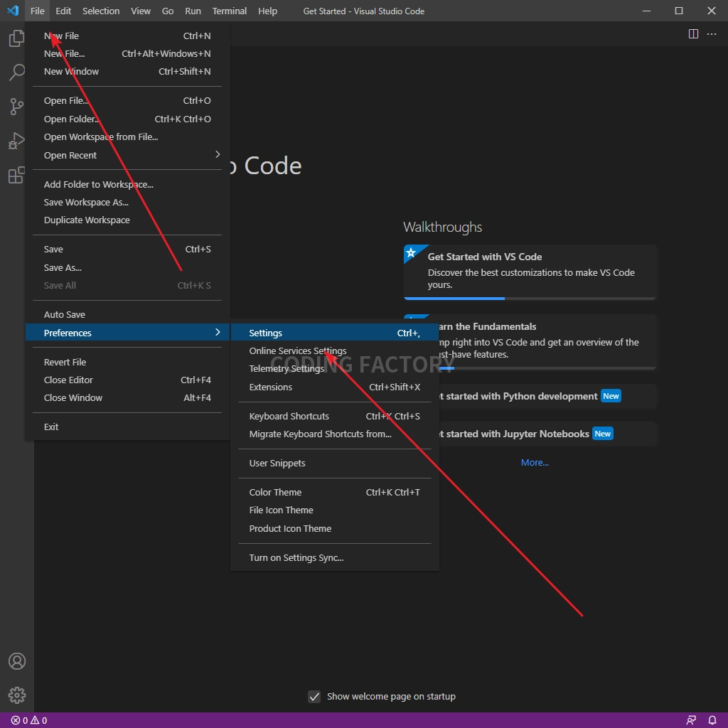The image size is (728, 728).
Task: Select Online Services Settings
Action: pyautogui.click(x=335, y=350)
